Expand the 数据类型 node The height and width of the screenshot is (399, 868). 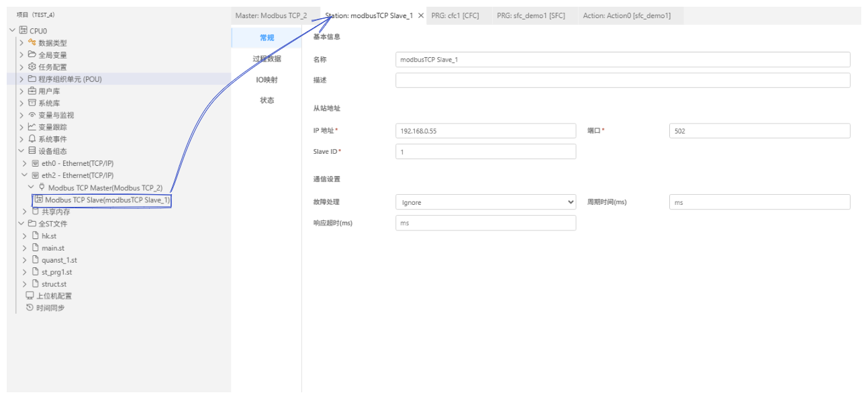click(21, 43)
